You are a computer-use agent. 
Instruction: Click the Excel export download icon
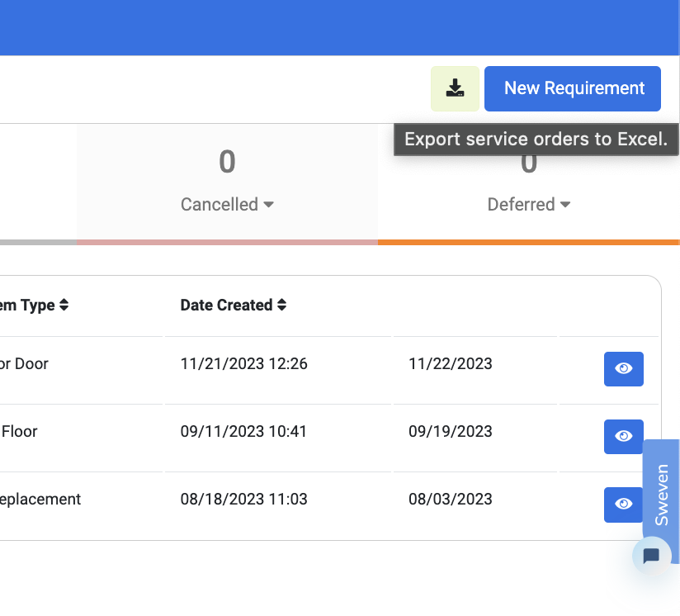(455, 88)
